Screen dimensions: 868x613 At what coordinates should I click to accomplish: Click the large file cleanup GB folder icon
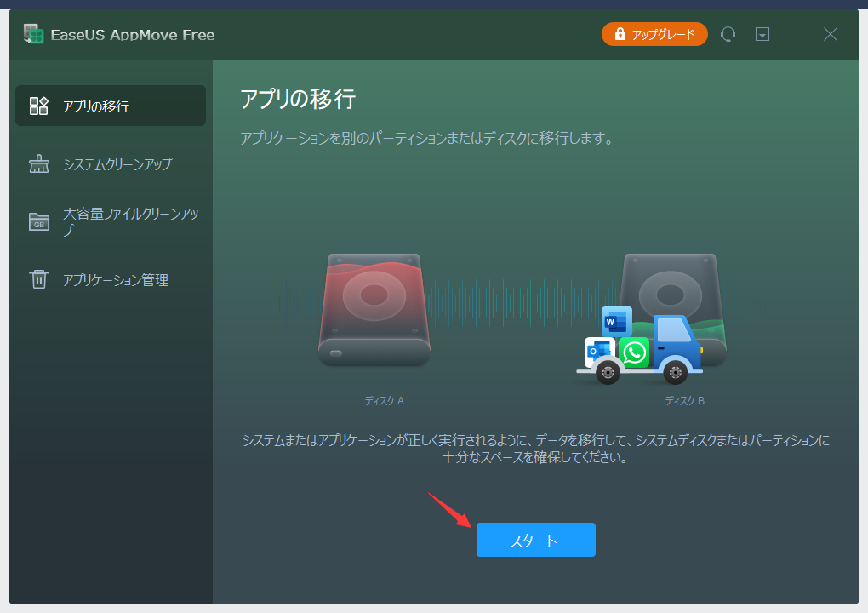(39, 221)
